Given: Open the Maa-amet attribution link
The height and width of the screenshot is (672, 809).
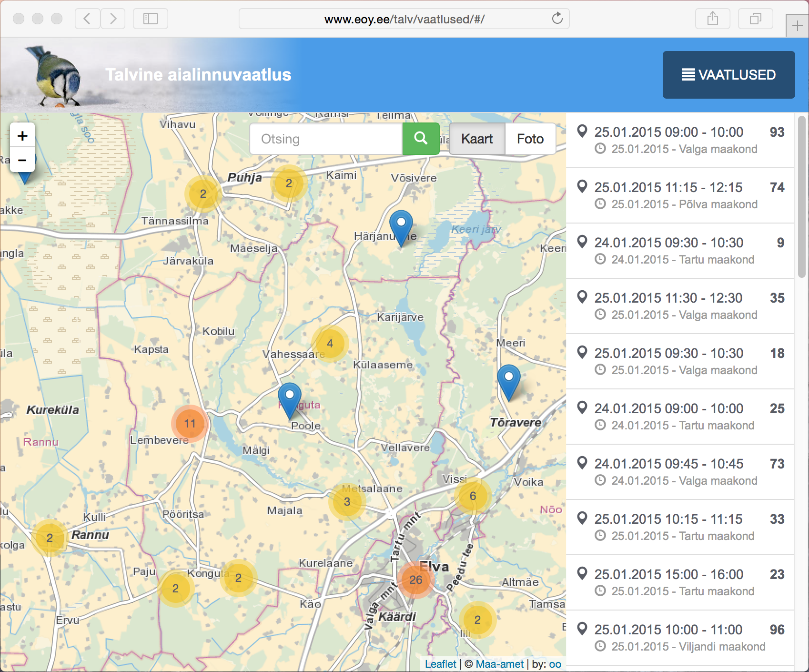Looking at the screenshot, I should pos(499,664).
